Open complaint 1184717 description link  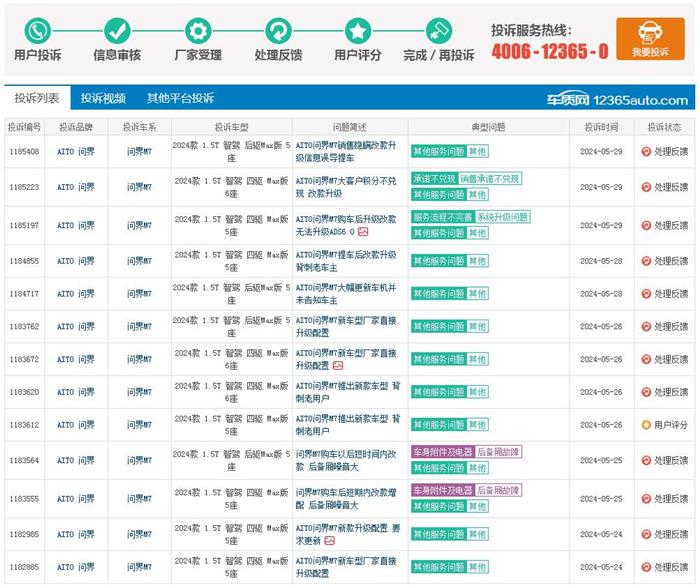point(346,294)
